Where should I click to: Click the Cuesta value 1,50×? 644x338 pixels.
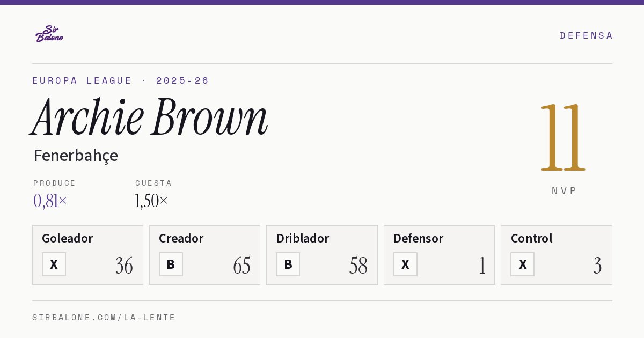pyautogui.click(x=151, y=201)
